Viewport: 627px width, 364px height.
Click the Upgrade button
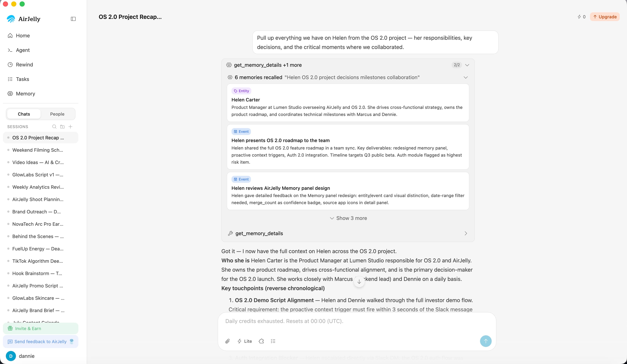(605, 17)
